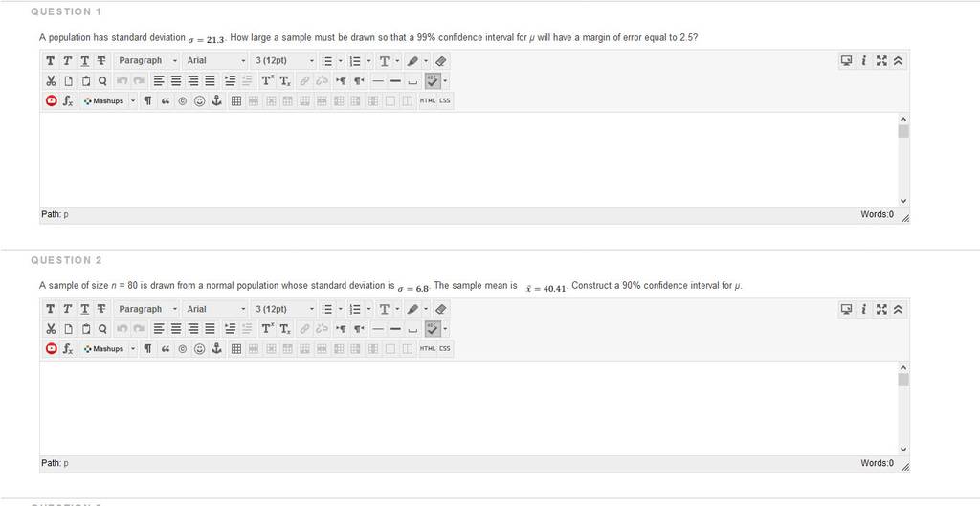Open Arial font dropdown in Question 2
Image resolution: width=980 pixels, height=506 pixels.
tap(215, 309)
